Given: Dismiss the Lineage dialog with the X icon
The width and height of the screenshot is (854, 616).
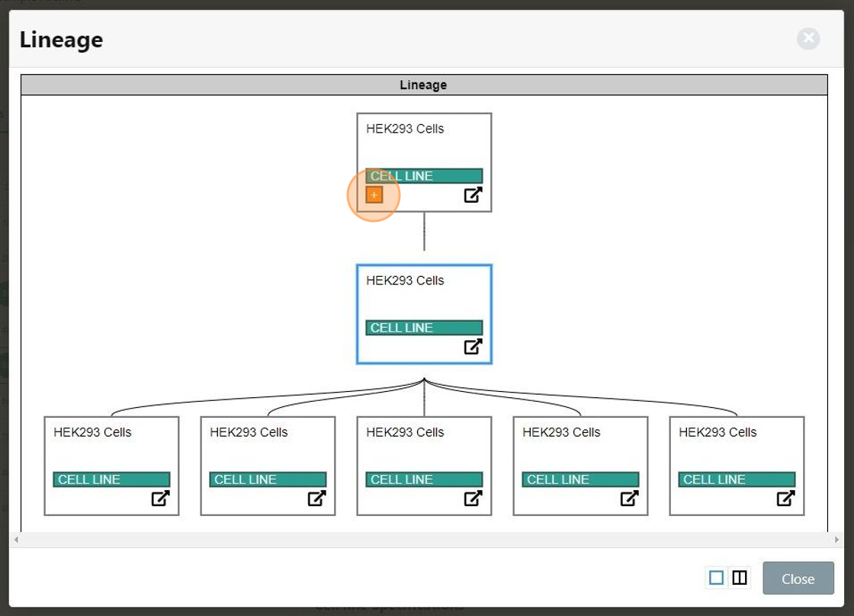Looking at the screenshot, I should click(x=808, y=38).
